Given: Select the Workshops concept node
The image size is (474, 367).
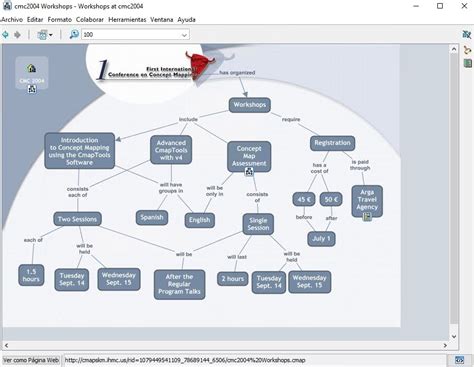Looking at the screenshot, I should [x=250, y=105].
